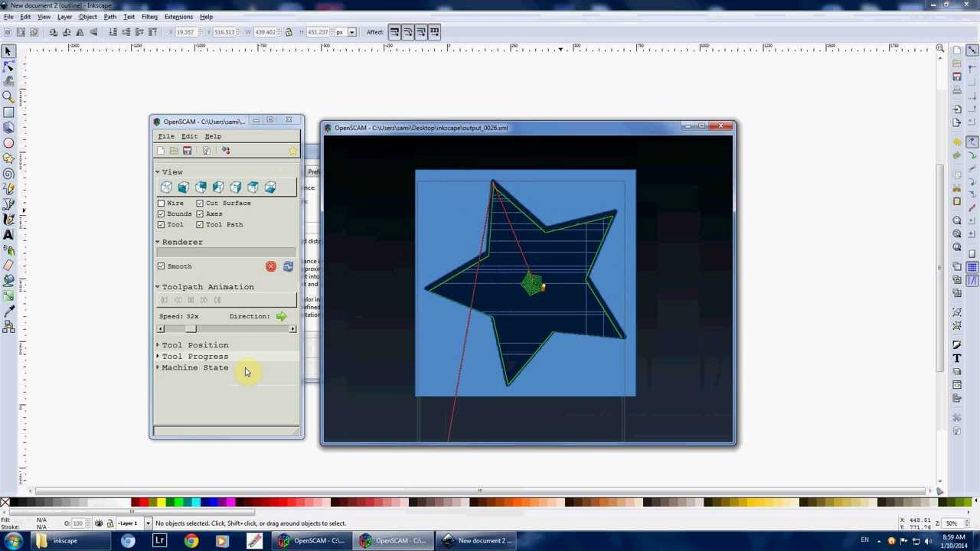980x551 pixels.
Task: Toggle layer visibility eye in status bar
Action: pos(99,523)
